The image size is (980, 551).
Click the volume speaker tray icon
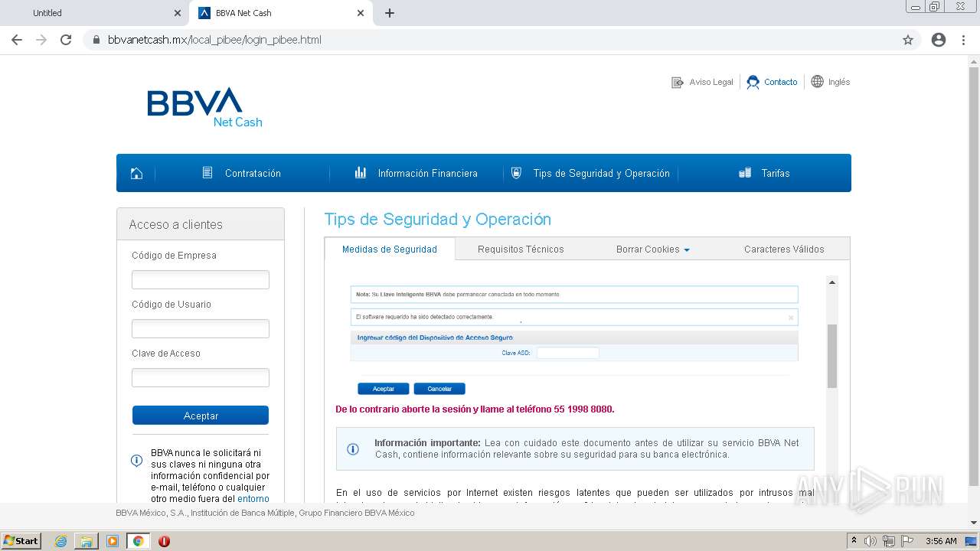pyautogui.click(x=871, y=541)
